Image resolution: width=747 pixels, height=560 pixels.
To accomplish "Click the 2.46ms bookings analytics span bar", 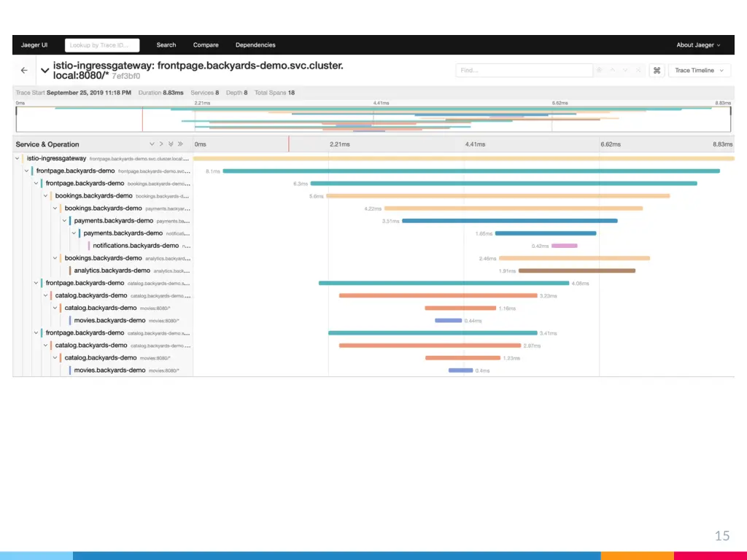I will 575,258.
